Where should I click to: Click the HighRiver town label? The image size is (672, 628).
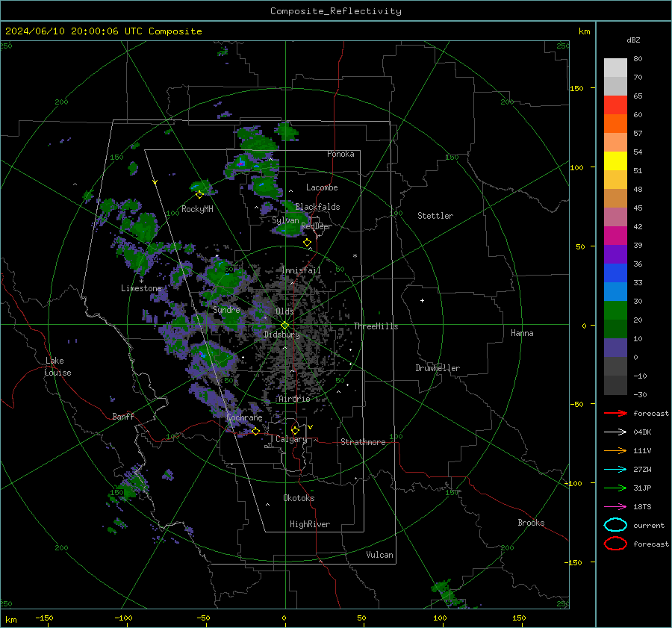click(310, 524)
